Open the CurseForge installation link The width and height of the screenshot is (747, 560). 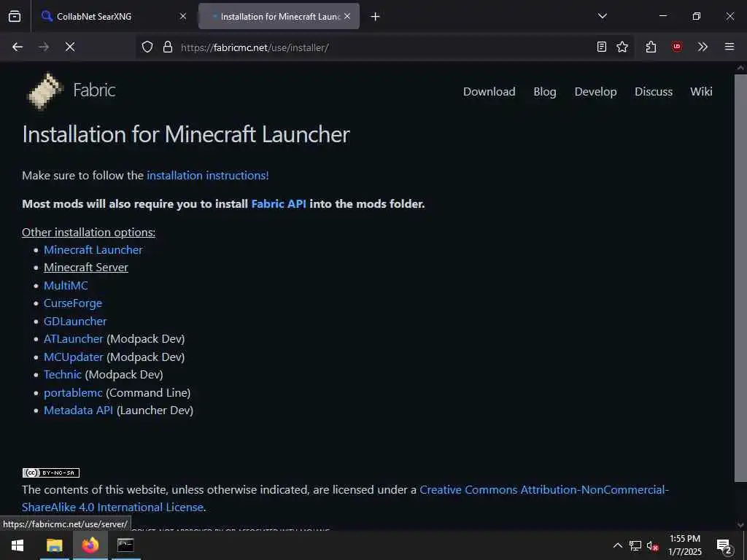(x=73, y=303)
